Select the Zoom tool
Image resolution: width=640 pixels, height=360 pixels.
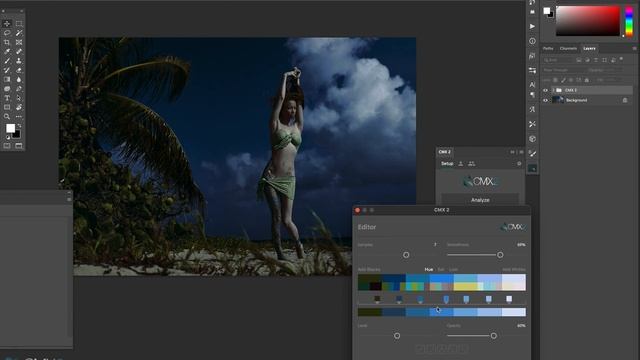click(7, 117)
